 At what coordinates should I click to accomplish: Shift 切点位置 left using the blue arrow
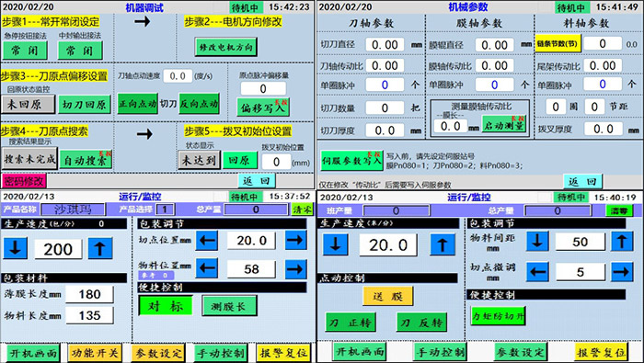pos(207,241)
